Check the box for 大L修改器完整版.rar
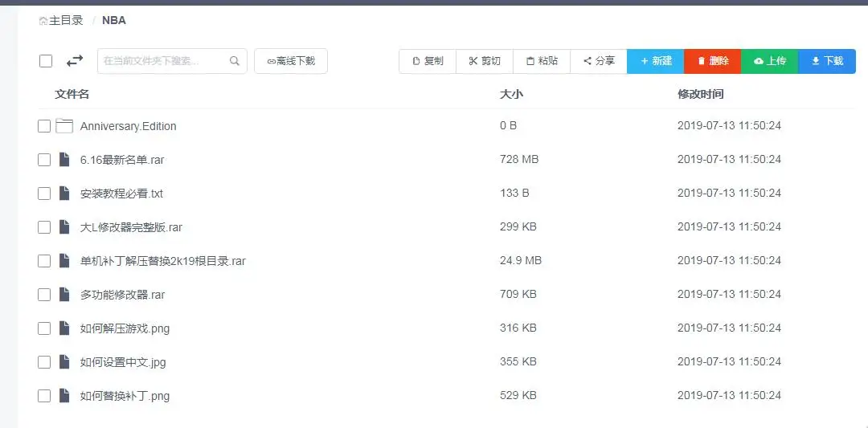This screenshot has width=868, height=428. [44, 227]
